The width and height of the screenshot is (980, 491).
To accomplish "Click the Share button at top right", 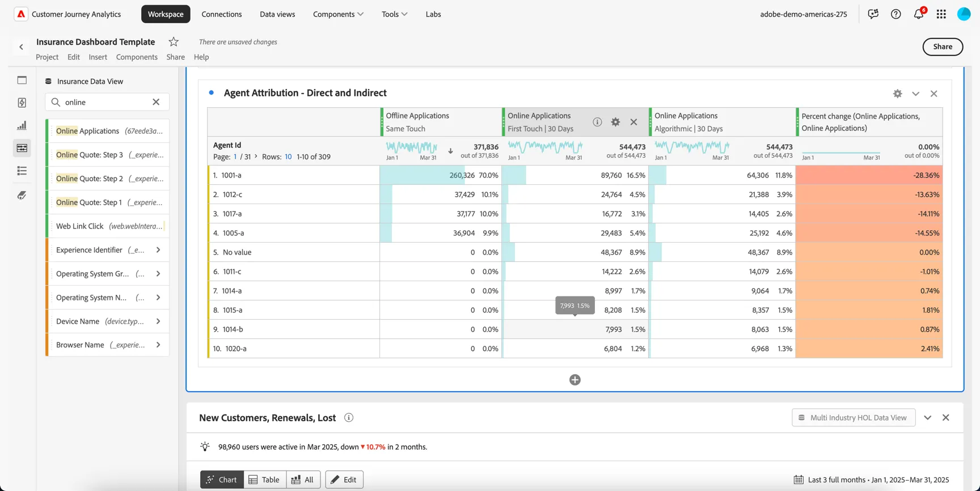I will click(943, 46).
